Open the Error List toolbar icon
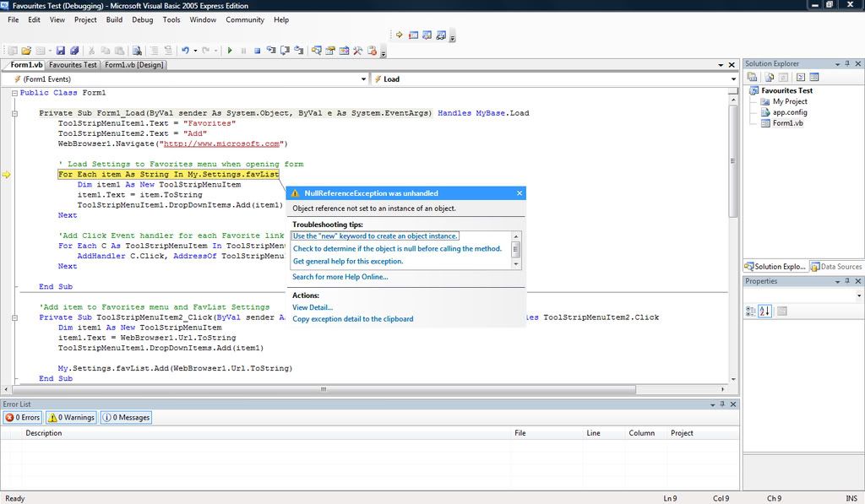This screenshot has height=504, width=865. tap(372, 51)
